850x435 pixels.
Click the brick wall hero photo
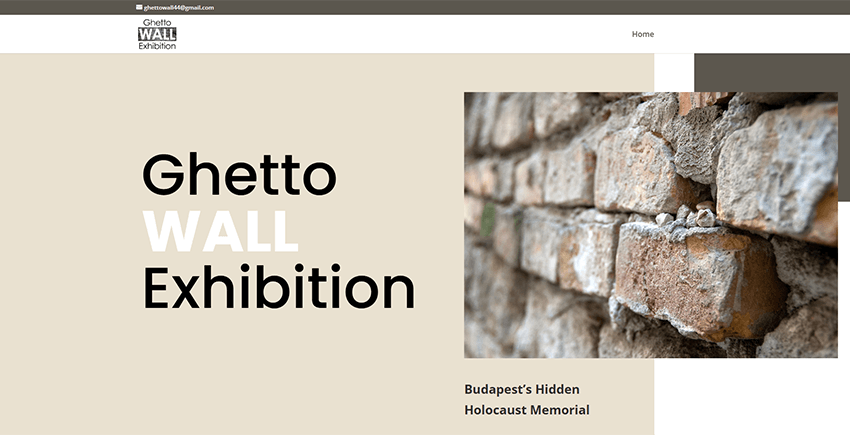tap(651, 225)
